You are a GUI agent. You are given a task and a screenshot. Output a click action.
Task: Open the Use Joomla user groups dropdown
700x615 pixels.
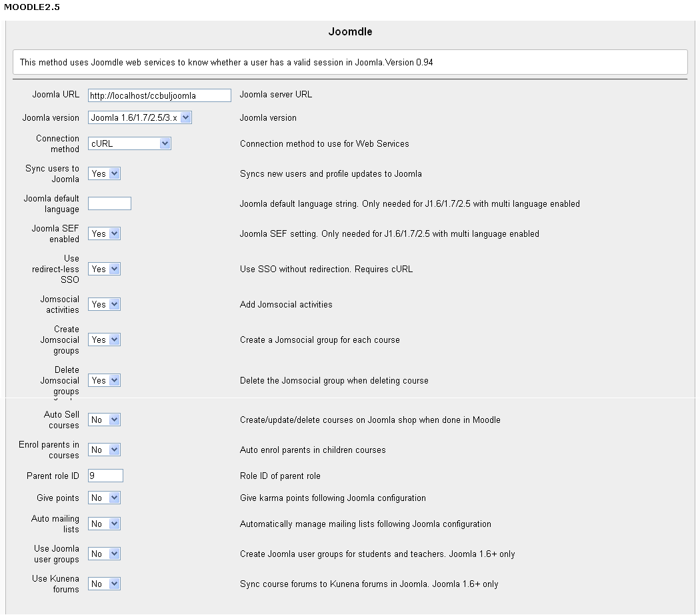[104, 554]
